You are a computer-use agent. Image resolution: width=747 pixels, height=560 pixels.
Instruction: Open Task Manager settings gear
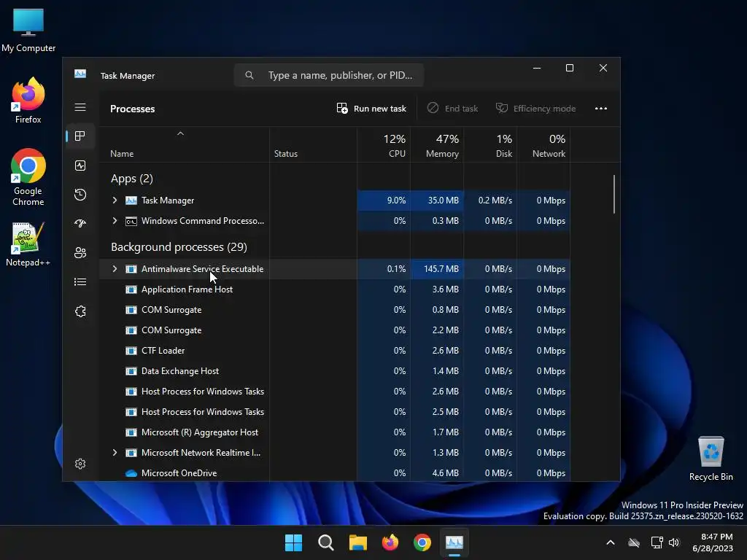[80, 464]
